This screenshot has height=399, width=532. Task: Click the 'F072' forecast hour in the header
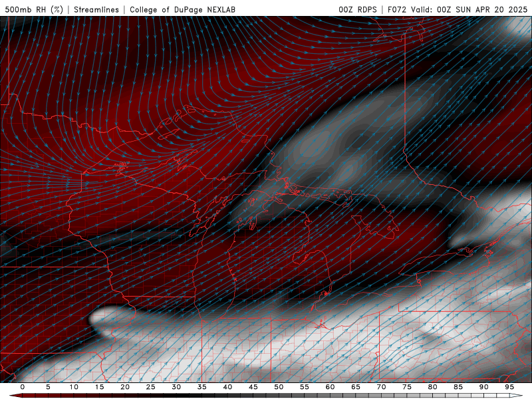pos(397,9)
